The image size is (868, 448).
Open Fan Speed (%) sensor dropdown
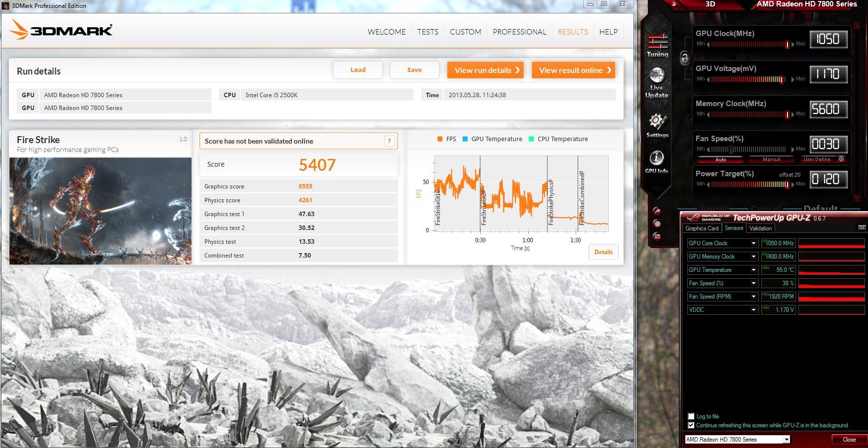coord(753,283)
